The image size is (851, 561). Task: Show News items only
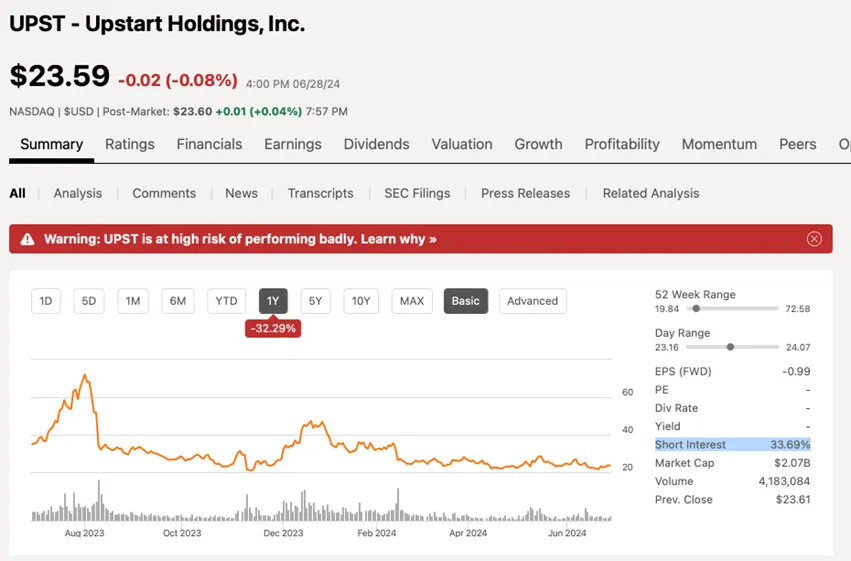coord(242,193)
